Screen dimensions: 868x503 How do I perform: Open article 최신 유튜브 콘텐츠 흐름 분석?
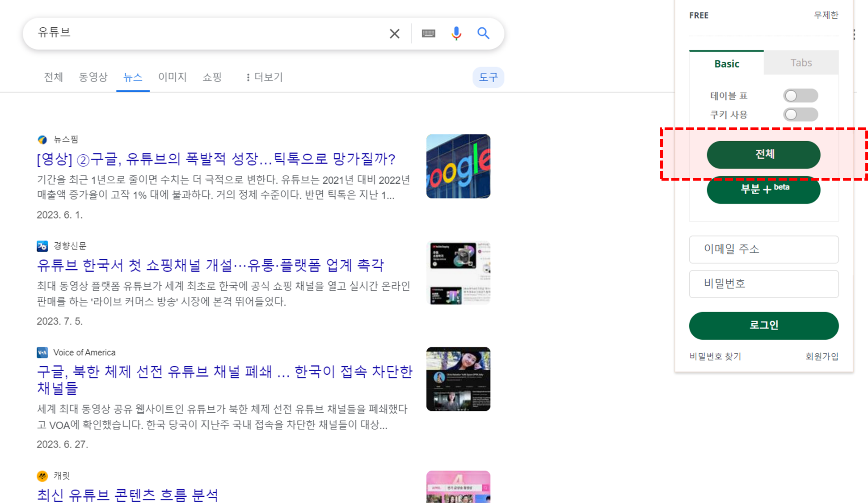(127, 495)
